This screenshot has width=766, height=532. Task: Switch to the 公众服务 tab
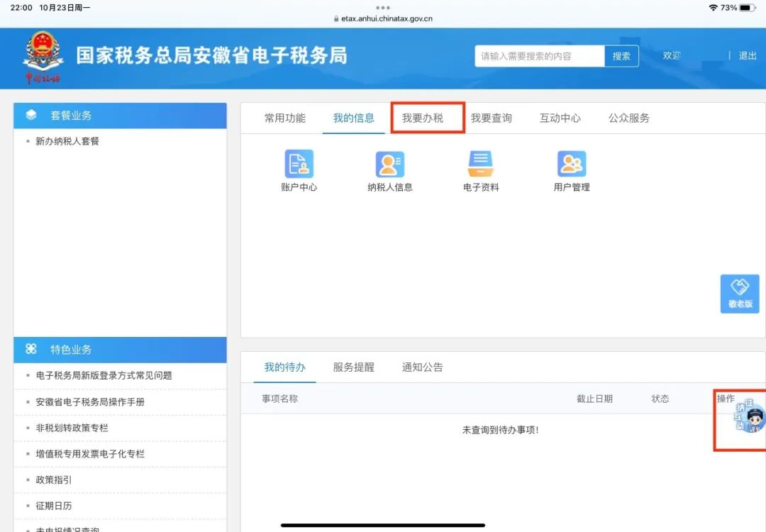(629, 118)
